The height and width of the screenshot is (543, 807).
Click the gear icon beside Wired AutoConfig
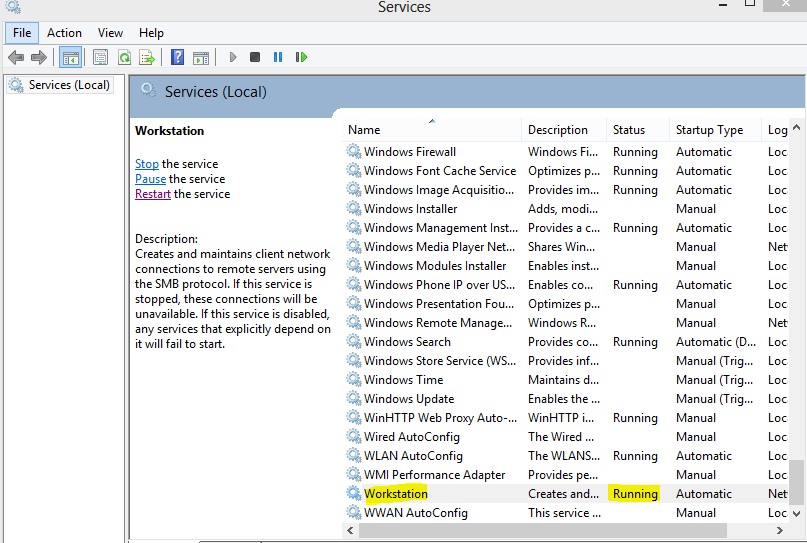coord(354,436)
